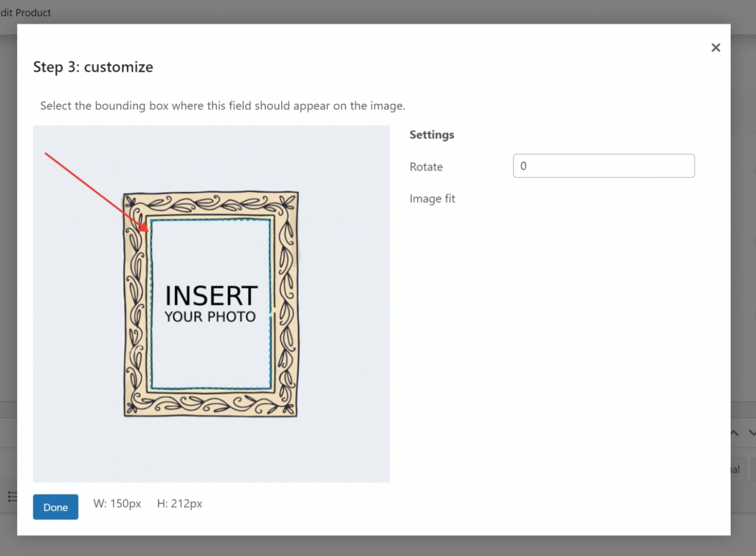756x556 pixels.
Task: Click the Step 3: customize title
Action: 93,66
